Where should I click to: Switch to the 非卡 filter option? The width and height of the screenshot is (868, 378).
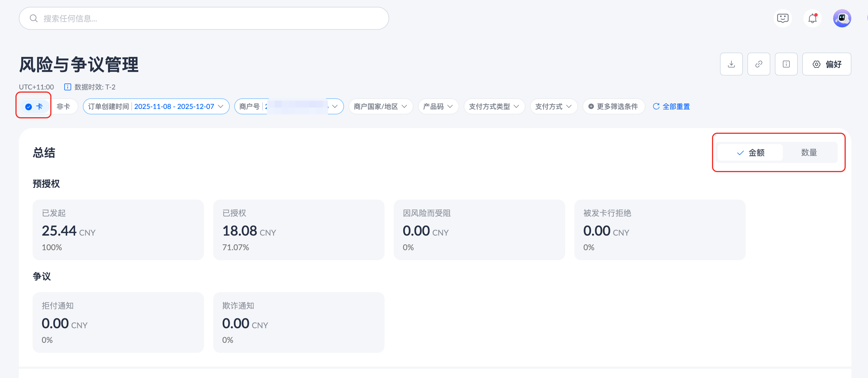tap(63, 107)
